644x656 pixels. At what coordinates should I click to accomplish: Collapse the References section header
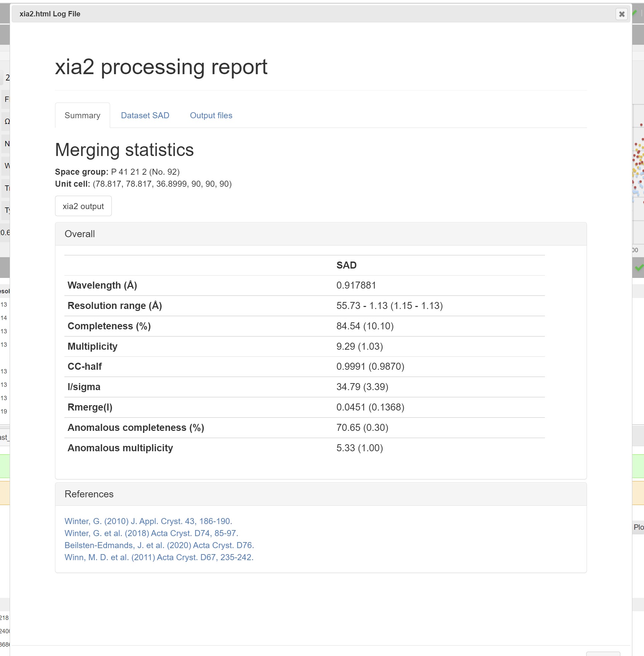coord(89,494)
